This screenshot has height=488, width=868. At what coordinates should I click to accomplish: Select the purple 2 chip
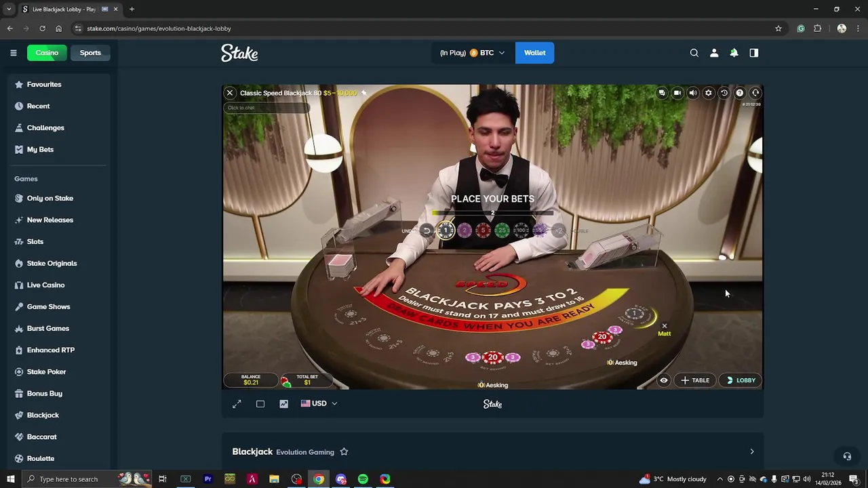[465, 231]
